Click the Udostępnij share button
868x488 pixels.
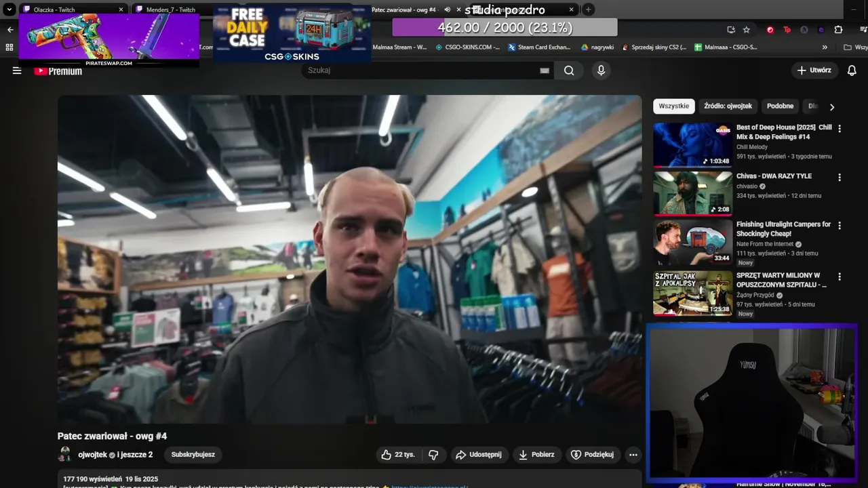[x=479, y=455]
